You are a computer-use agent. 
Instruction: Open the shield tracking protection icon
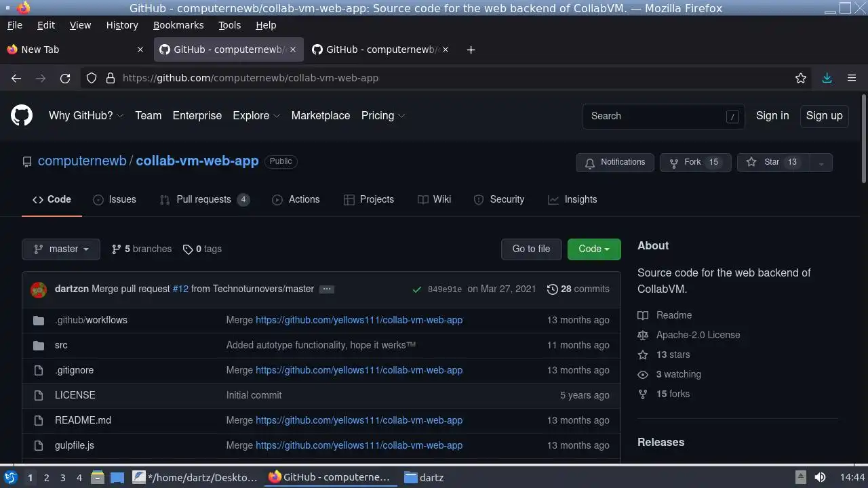coord(92,78)
